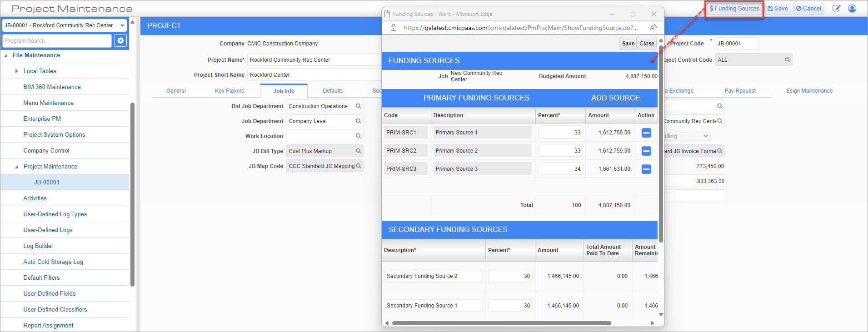
Task: Click the read aloud icon in Edge address bar
Action: point(653,28)
